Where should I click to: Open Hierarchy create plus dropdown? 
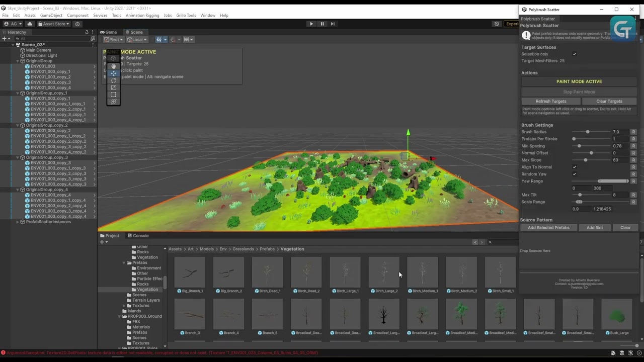pos(6,38)
